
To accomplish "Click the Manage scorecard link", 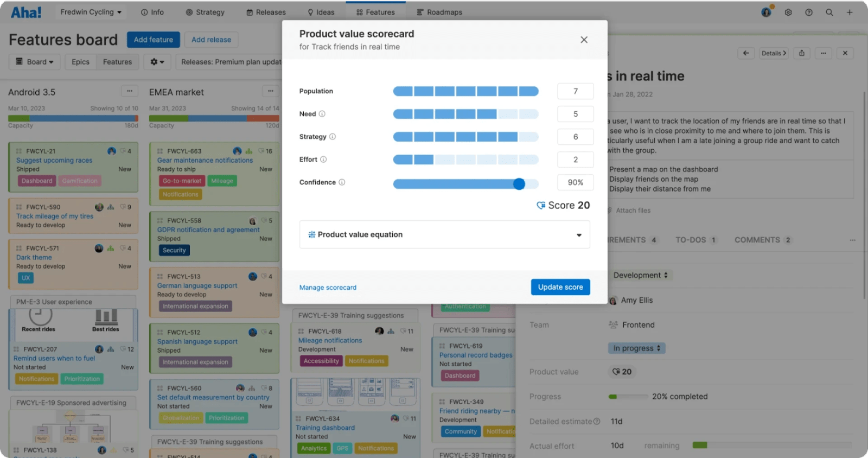I will [x=328, y=288].
